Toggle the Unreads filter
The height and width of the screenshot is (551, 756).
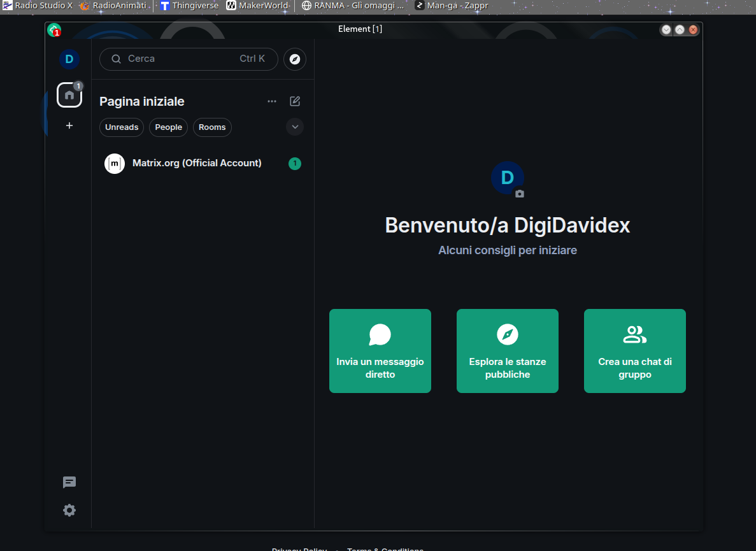click(x=122, y=127)
